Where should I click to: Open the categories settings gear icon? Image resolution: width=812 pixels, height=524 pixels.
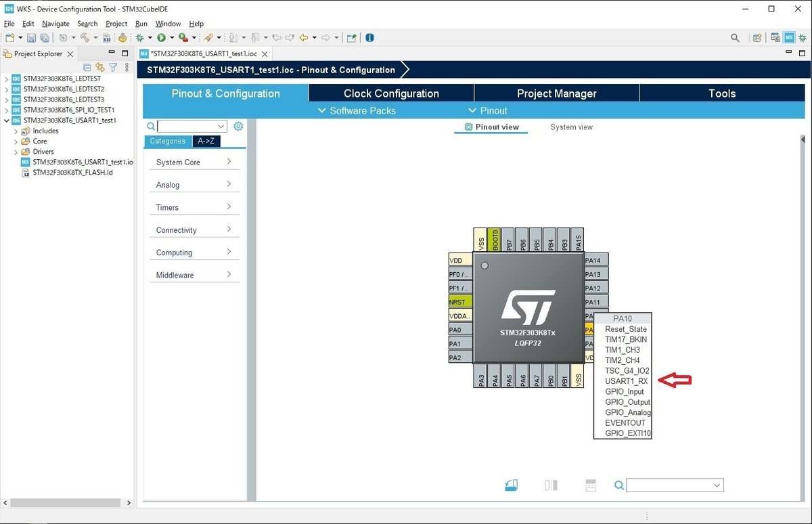pyautogui.click(x=238, y=126)
